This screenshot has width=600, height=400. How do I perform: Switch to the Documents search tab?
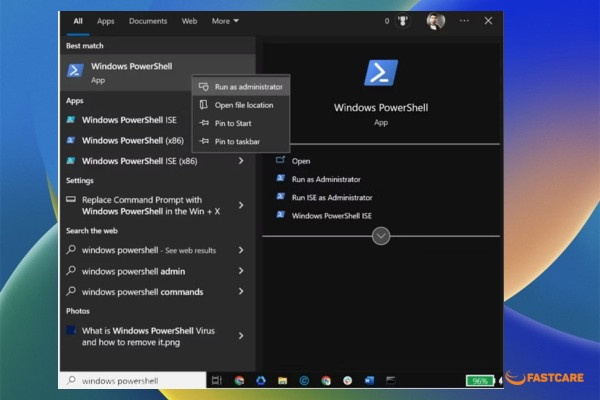(x=148, y=21)
